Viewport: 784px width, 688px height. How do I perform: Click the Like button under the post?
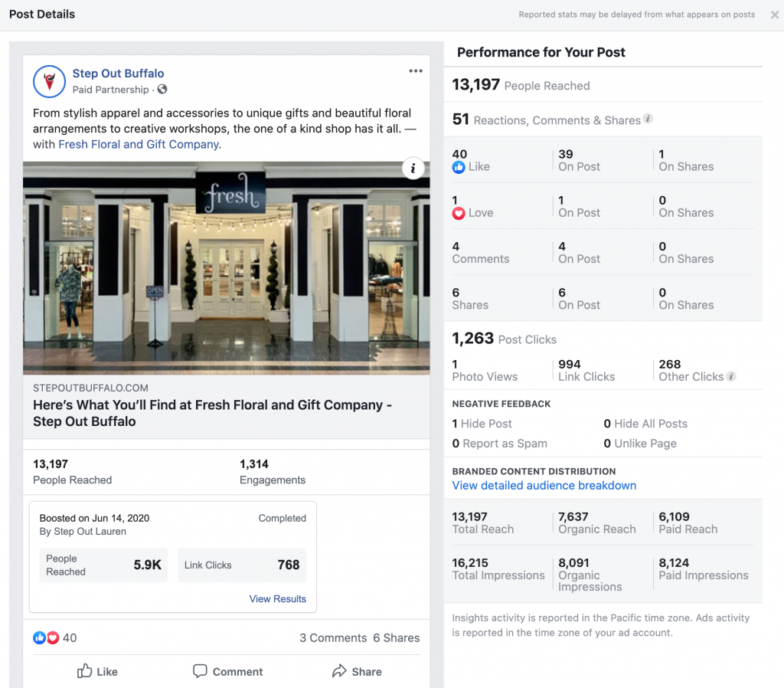(x=97, y=671)
